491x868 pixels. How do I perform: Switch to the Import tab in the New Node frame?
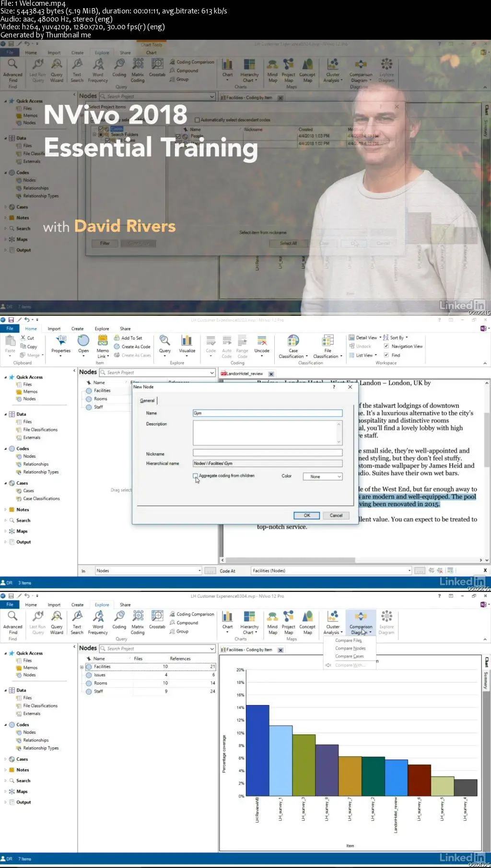click(54, 329)
